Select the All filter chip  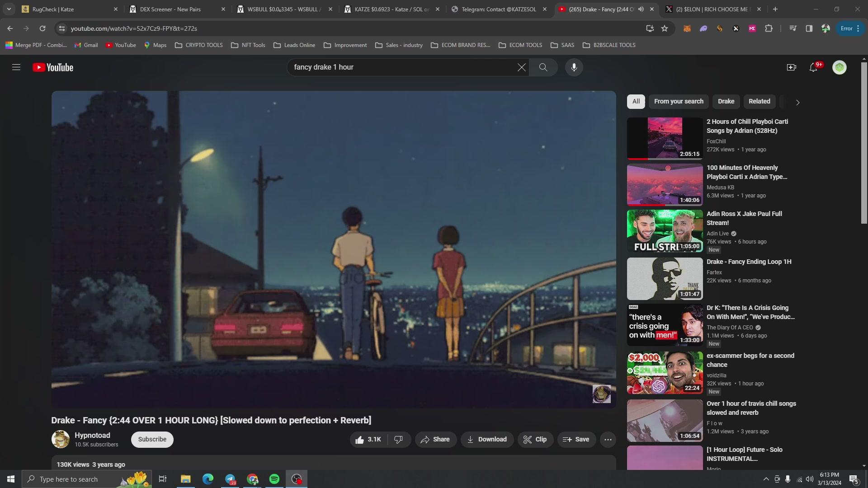coord(636,102)
